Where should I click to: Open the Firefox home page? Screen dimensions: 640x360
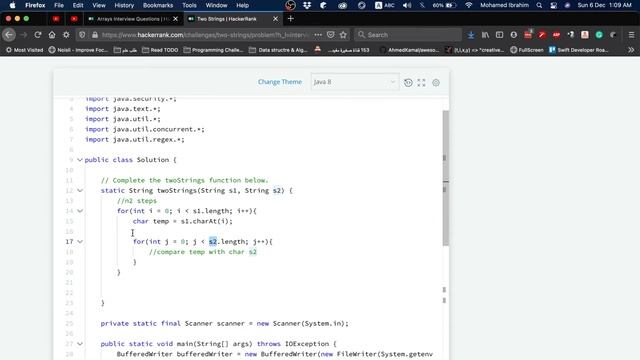coord(52,35)
